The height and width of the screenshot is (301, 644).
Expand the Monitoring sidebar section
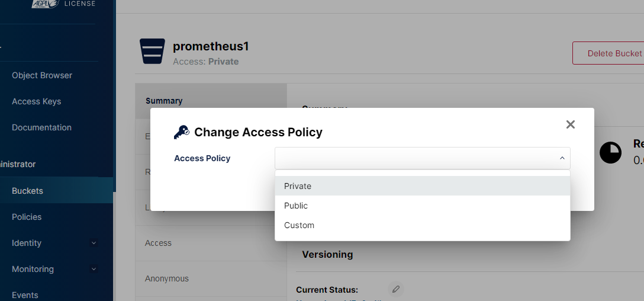(94, 269)
